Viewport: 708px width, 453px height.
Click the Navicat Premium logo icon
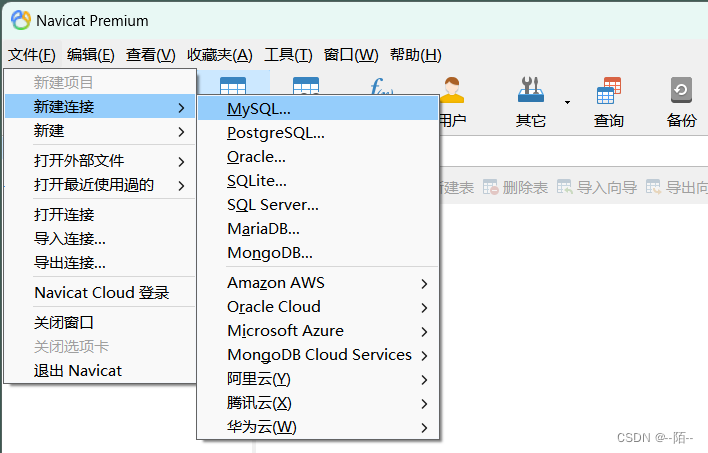20,20
